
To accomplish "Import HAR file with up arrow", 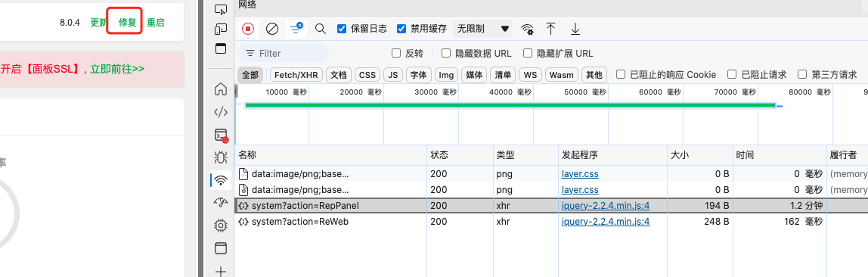I will click(550, 29).
